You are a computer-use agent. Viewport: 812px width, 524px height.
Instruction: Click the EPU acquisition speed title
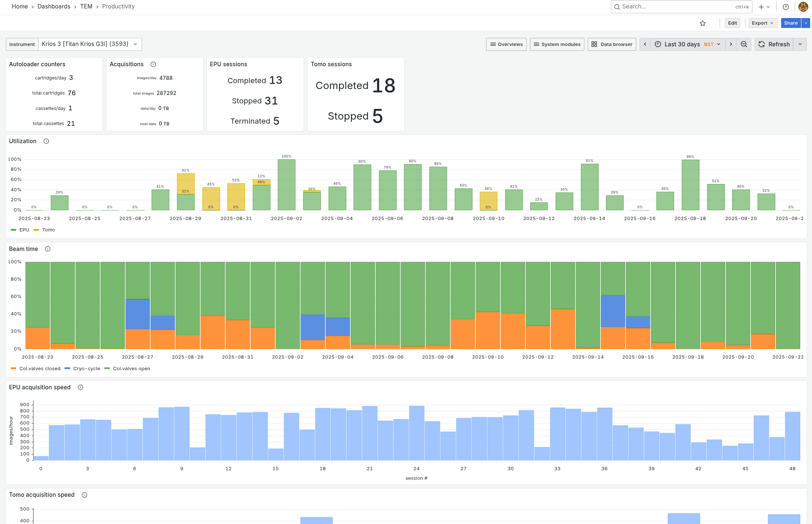pos(40,387)
